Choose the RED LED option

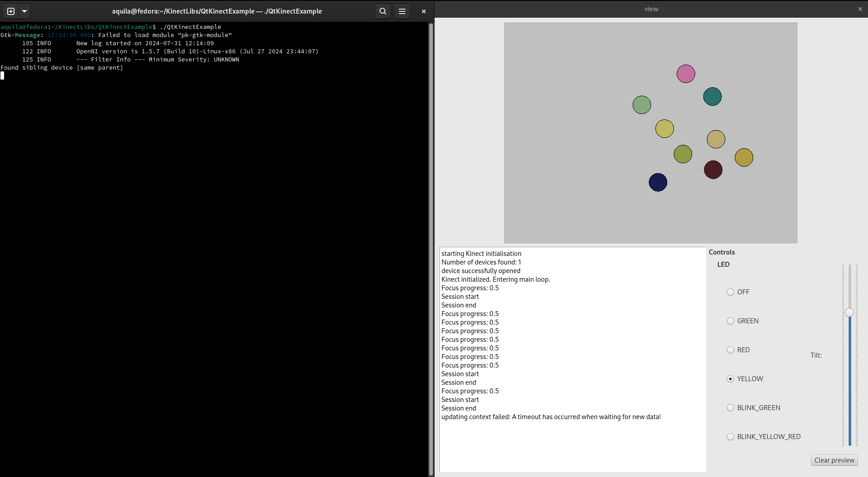pos(730,350)
